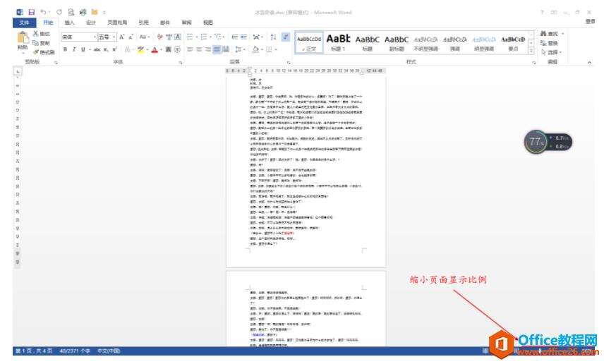Toggle Bold formatting
604x364 pixels.
point(65,49)
